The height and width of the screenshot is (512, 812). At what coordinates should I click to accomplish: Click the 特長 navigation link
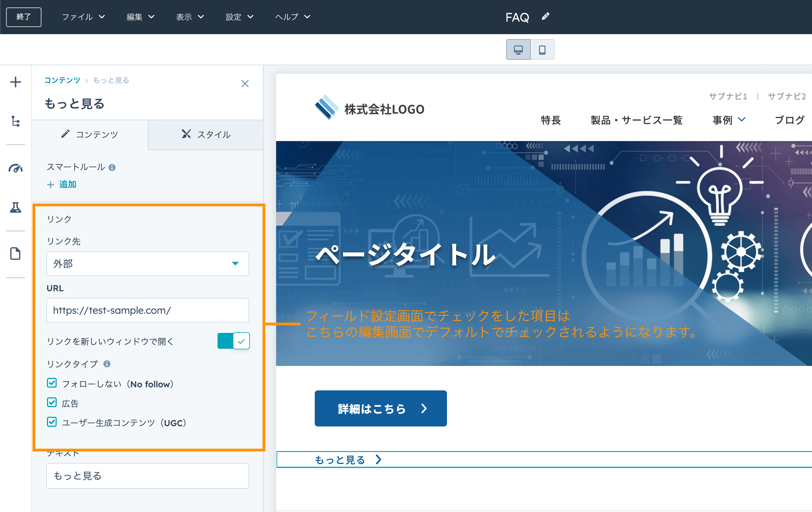tap(551, 120)
